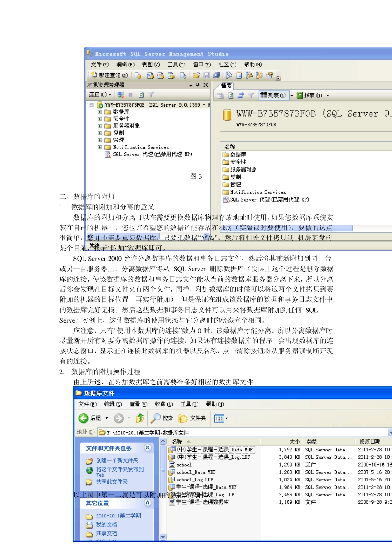This screenshot has width=392, height=555.
Task: Open the 对象资源管理器 window position dropdown arrow
Action: pyautogui.click(x=191, y=85)
